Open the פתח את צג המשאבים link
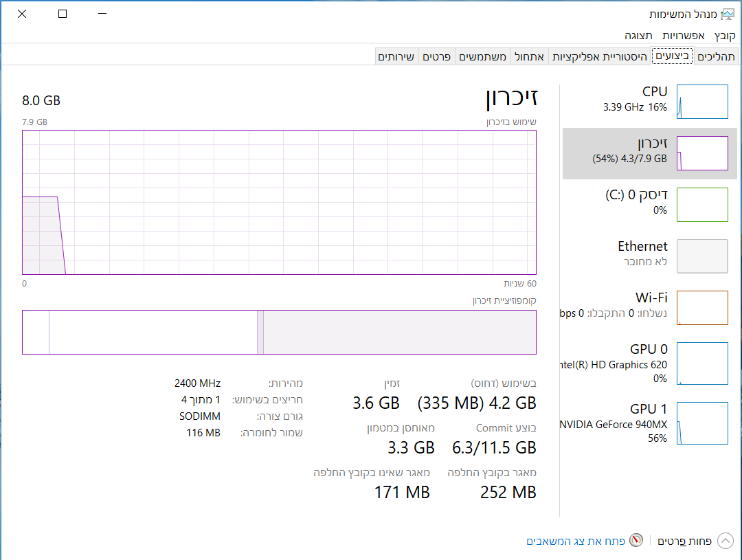This screenshot has height=560, width=742. pyautogui.click(x=576, y=541)
